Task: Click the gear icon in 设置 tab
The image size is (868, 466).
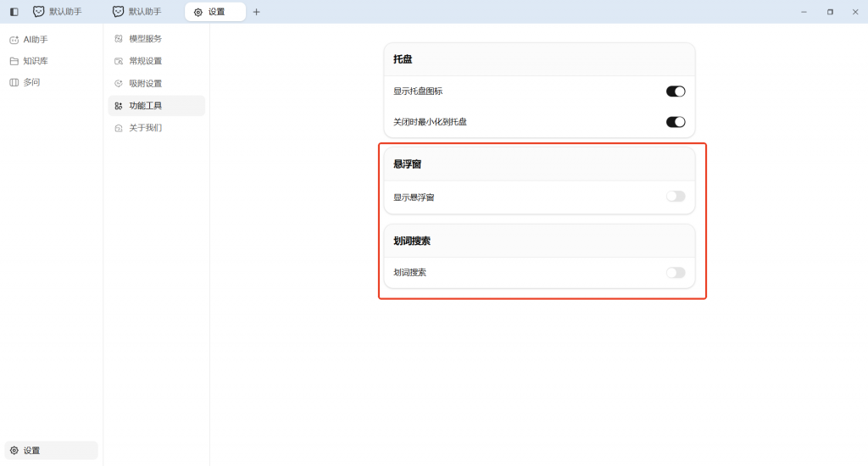Action: 198,12
